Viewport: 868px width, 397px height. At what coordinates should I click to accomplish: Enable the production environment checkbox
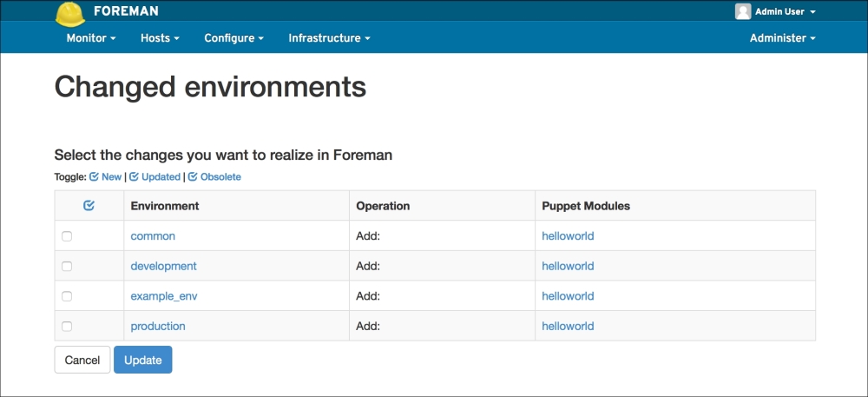[x=67, y=327]
